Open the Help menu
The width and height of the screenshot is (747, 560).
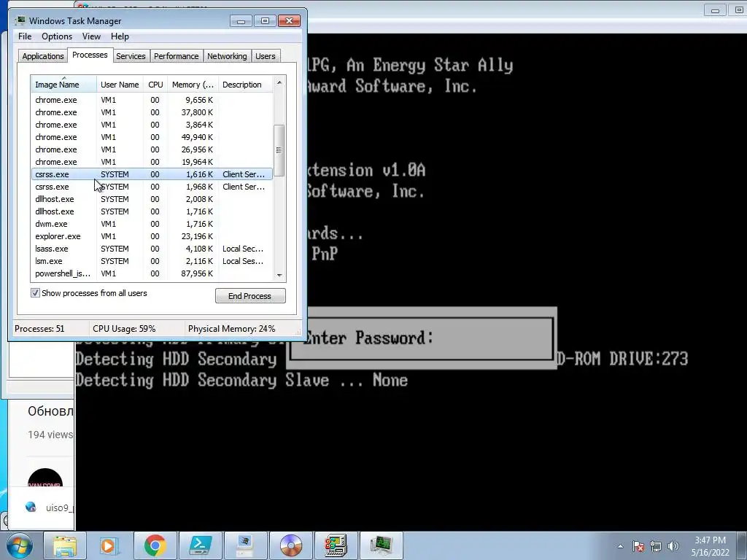click(x=120, y=36)
